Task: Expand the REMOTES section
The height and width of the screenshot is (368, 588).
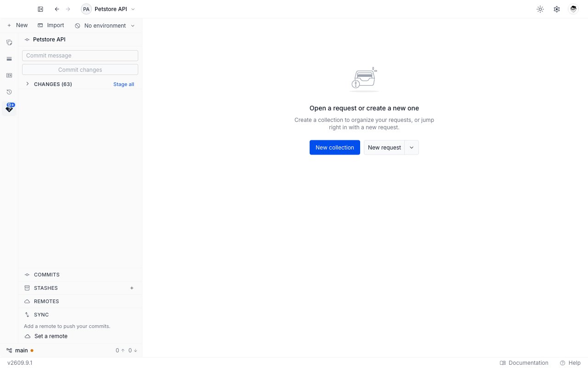Action: point(80,301)
